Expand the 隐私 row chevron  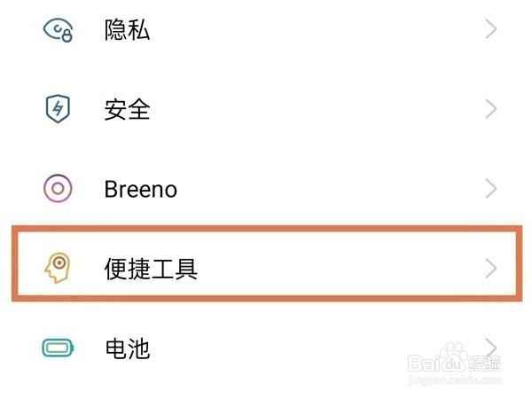pos(492,30)
